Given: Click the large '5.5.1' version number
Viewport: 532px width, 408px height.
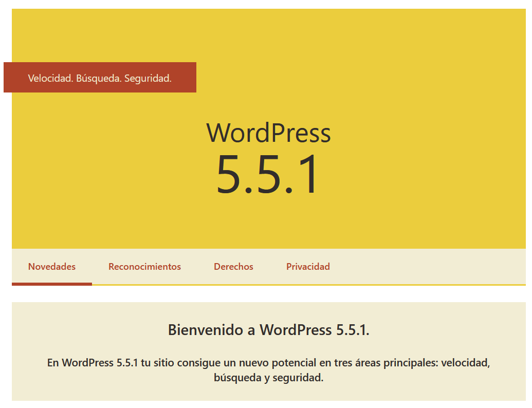Looking at the screenshot, I should [267, 174].
